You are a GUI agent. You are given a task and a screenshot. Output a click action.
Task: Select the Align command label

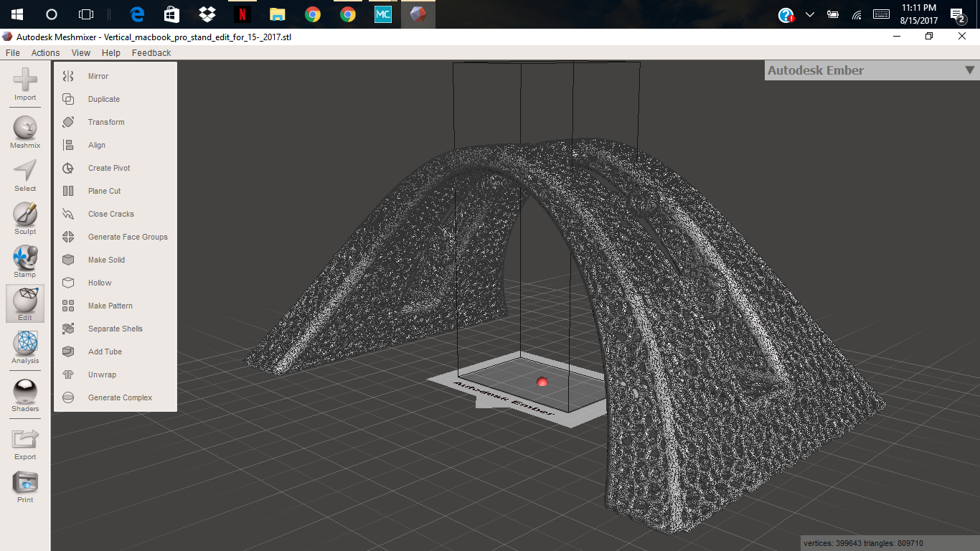[x=97, y=145]
